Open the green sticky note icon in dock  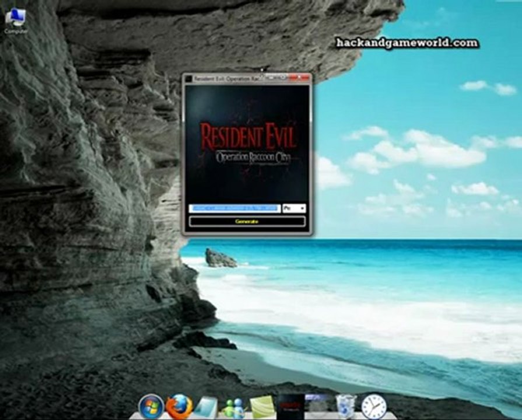pyautogui.click(x=262, y=408)
